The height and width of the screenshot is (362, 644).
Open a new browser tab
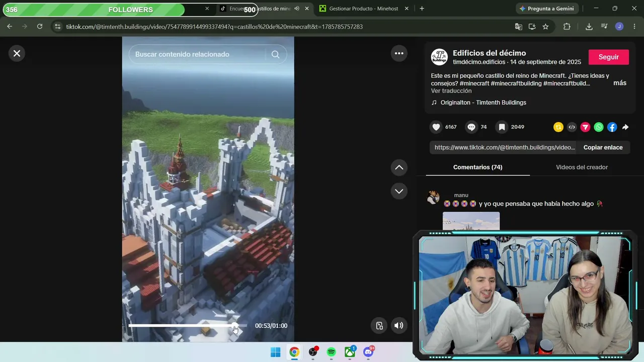pyautogui.click(x=422, y=9)
